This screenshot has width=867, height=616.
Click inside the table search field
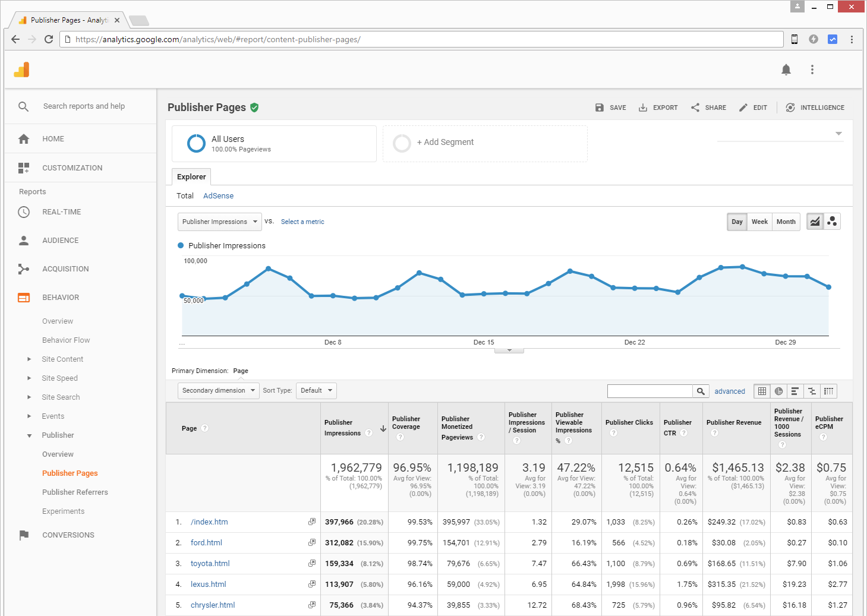[650, 391]
